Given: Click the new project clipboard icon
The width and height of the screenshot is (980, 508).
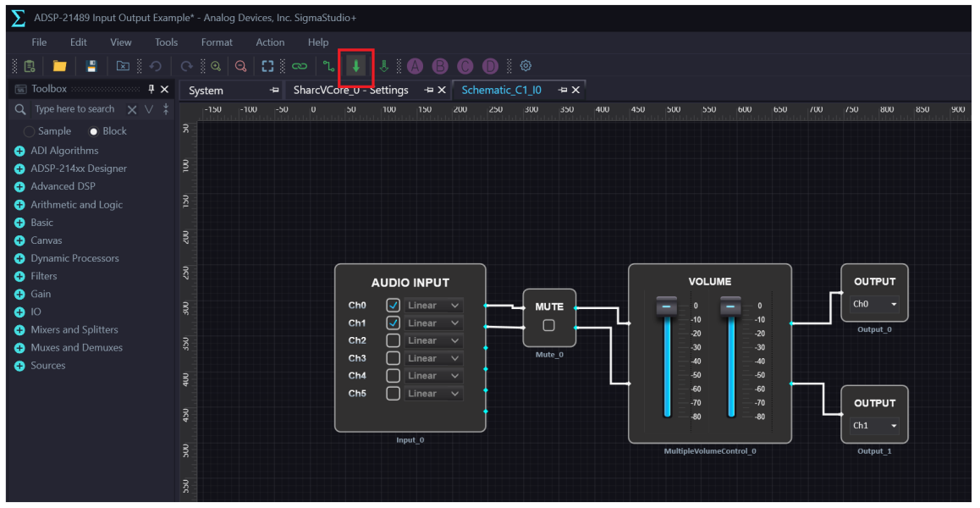Looking at the screenshot, I should pos(29,66).
